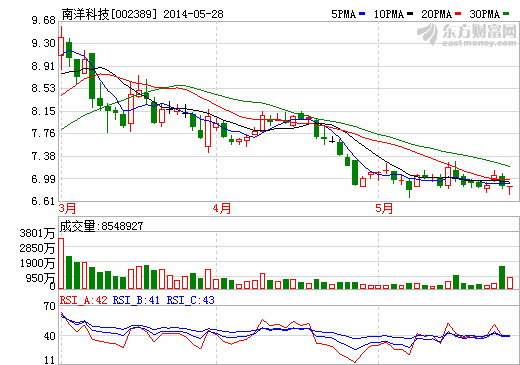520x365 pixels.
Task: Click the 30PMA green legend swatch
Action: click(506, 14)
